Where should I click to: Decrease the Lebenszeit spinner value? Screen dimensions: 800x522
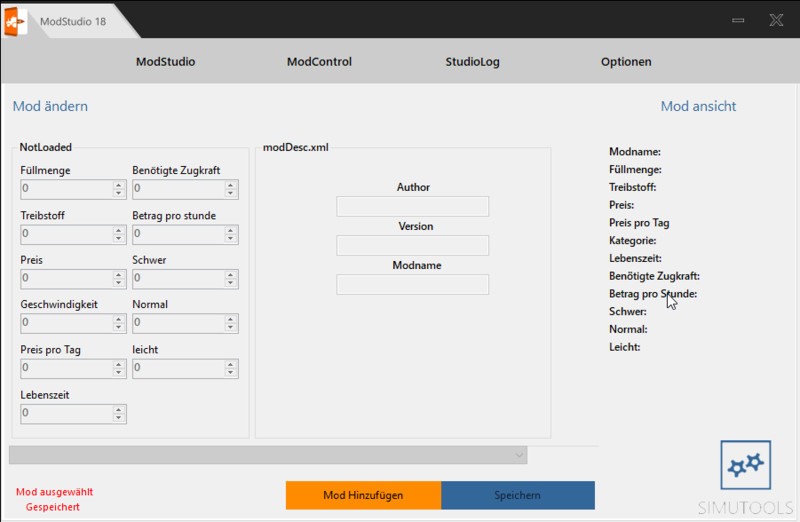click(x=119, y=418)
